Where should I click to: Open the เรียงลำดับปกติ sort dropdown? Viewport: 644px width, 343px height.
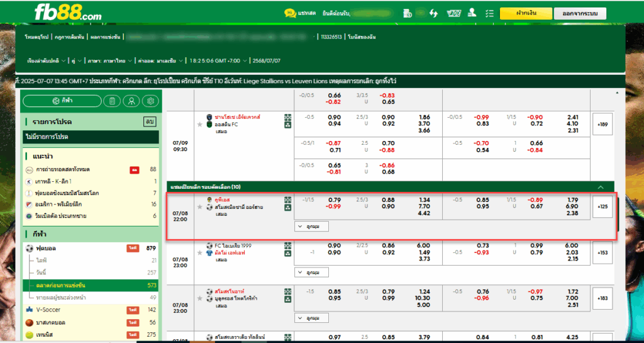[46, 61]
